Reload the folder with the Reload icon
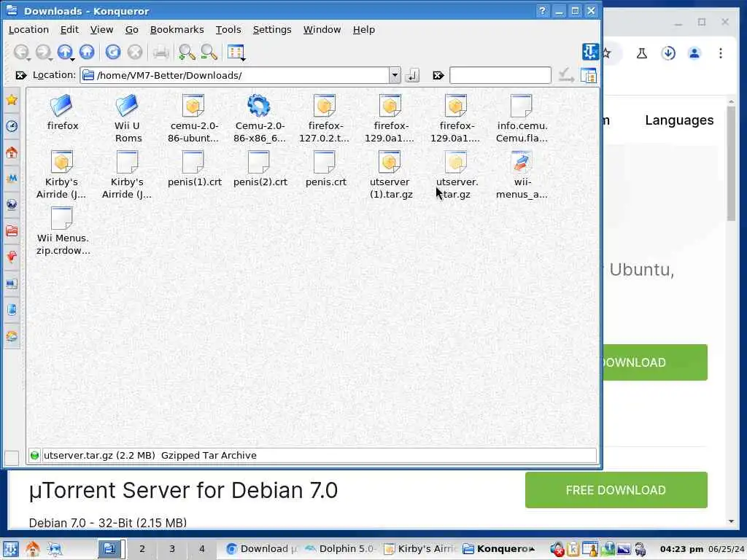The width and height of the screenshot is (747, 560). [x=113, y=52]
